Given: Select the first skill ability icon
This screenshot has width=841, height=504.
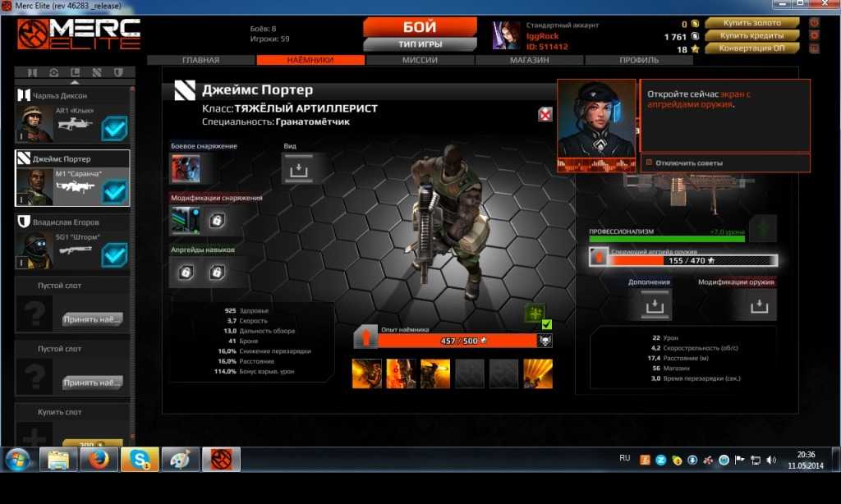Looking at the screenshot, I should 366,373.
